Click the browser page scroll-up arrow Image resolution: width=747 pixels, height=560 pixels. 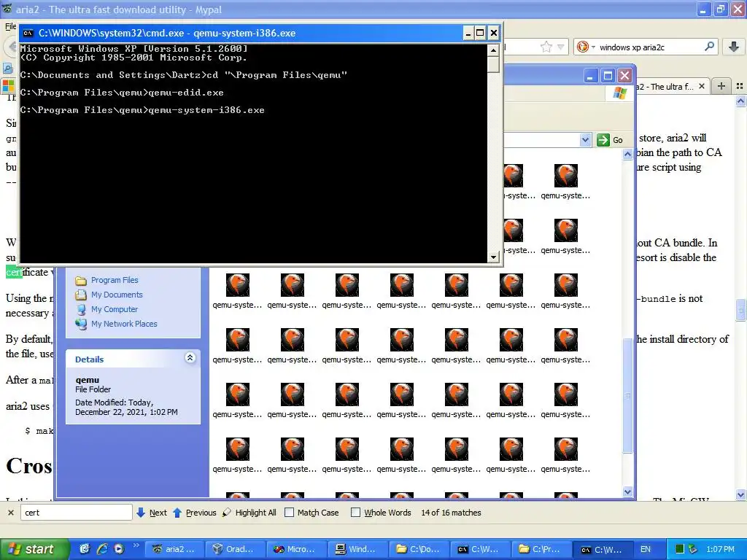740,101
